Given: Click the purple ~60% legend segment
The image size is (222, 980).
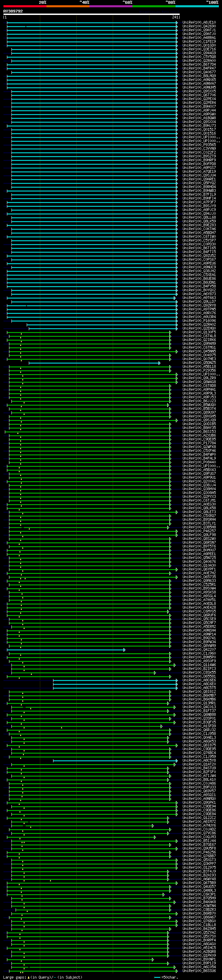Looking at the screenshot, I should click(x=111, y=7).
